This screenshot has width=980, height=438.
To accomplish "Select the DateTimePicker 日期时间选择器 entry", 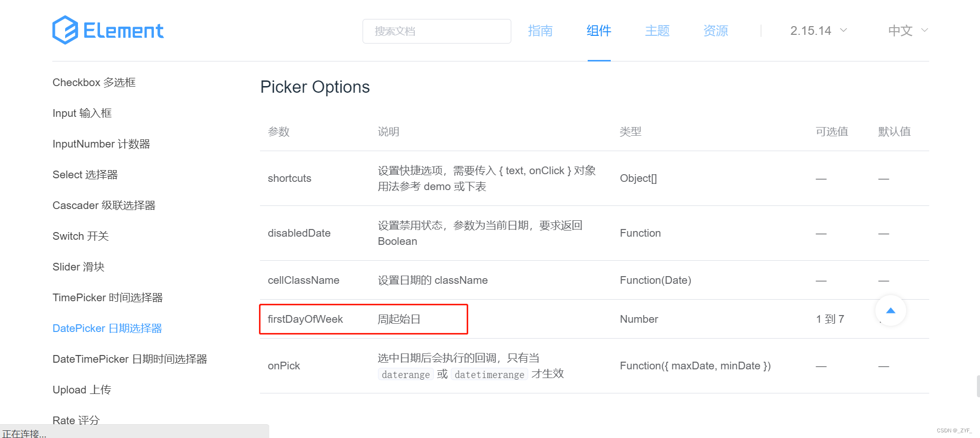I will [x=130, y=359].
